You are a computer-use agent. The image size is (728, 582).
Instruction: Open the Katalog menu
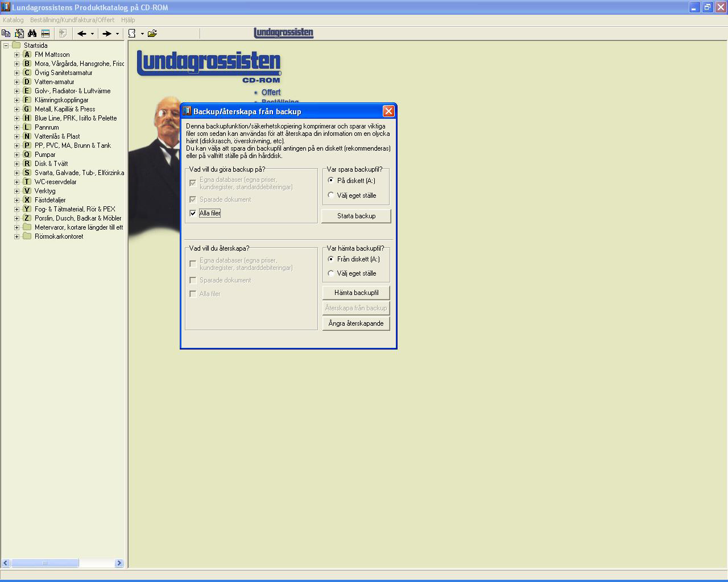[x=13, y=20]
